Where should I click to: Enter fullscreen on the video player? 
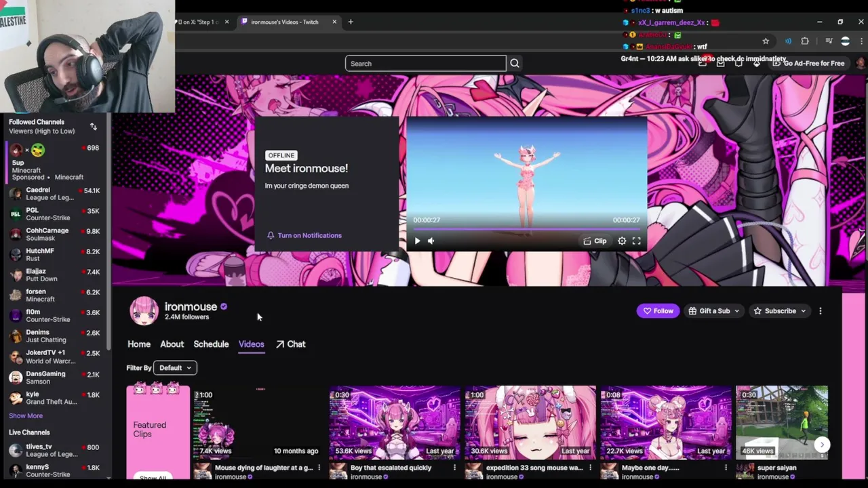point(637,241)
